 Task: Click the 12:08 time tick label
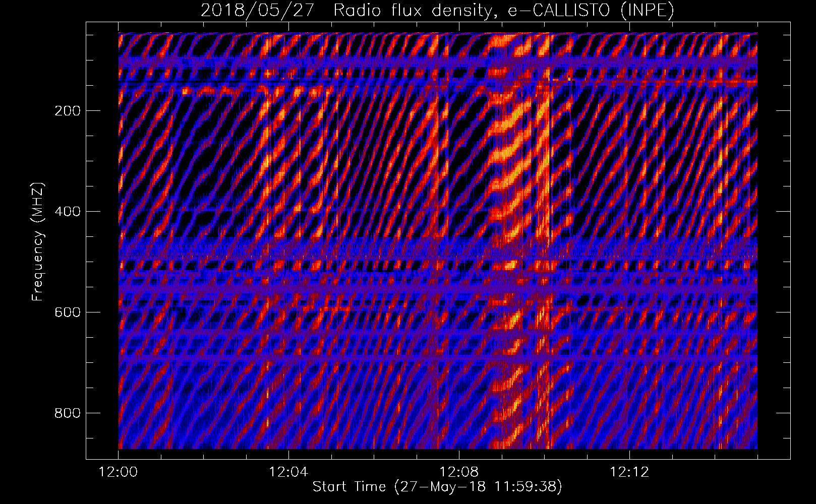coord(459,472)
